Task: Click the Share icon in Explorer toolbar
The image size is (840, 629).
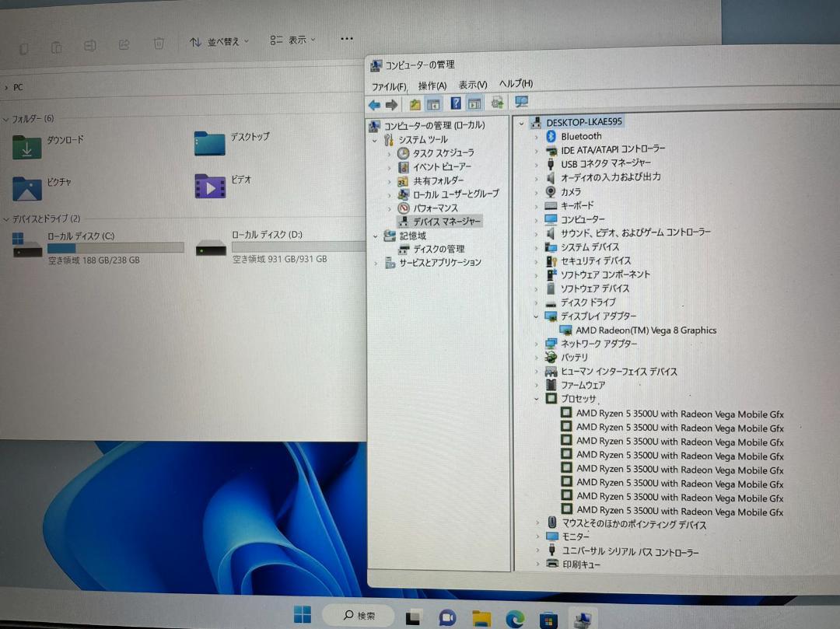Action: [x=124, y=44]
